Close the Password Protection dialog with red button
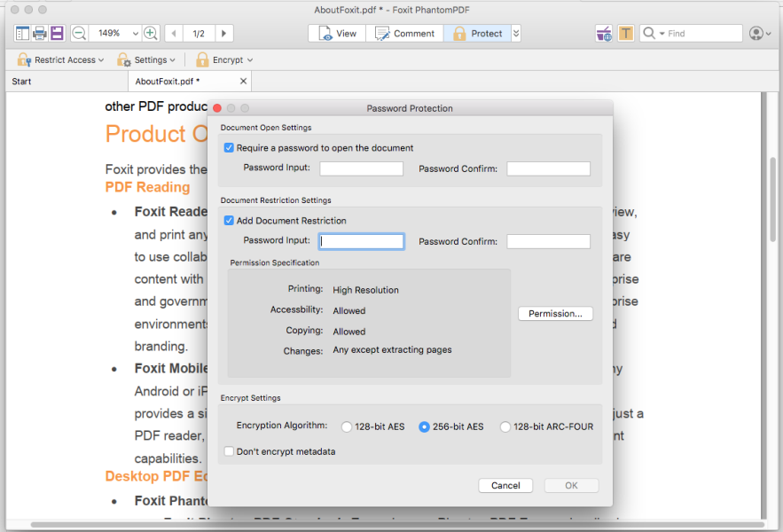Viewport: 783px width, 532px height. coord(217,108)
